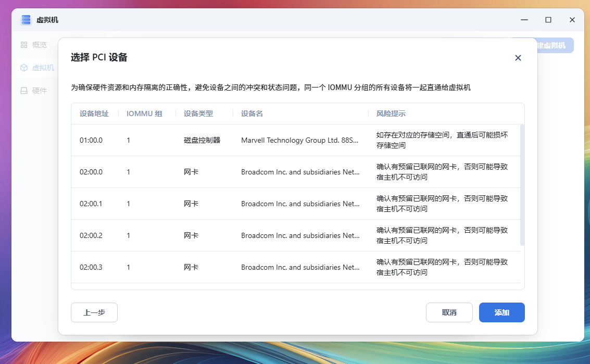Click the 虚拟机 cube icon in sidebar
The width and height of the screenshot is (590, 364).
click(24, 68)
